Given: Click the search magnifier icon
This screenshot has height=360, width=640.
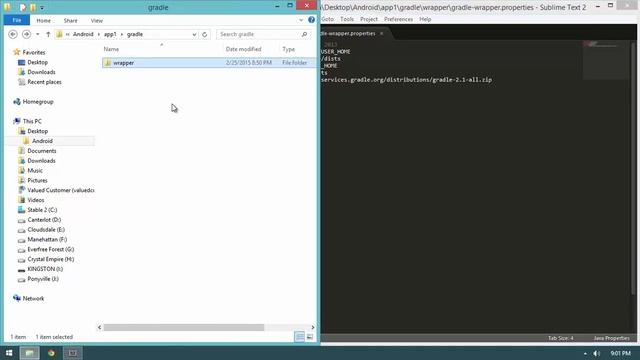Looking at the screenshot, I should 304,34.
